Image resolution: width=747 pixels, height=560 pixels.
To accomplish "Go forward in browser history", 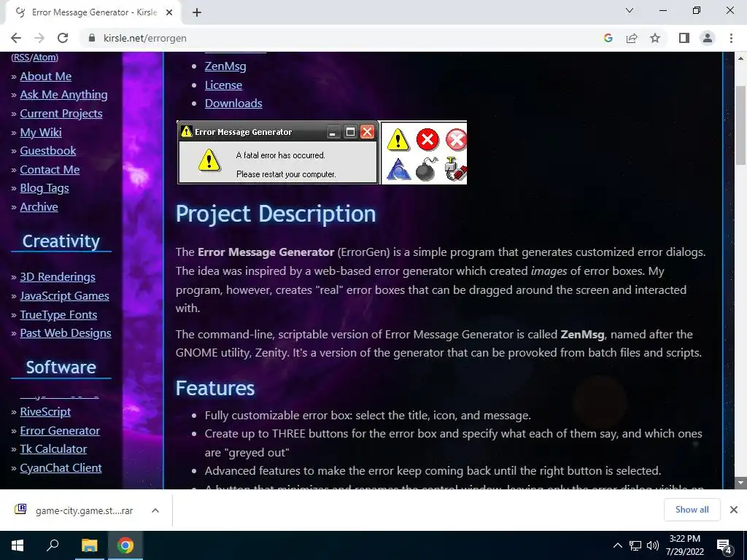I will click(39, 38).
